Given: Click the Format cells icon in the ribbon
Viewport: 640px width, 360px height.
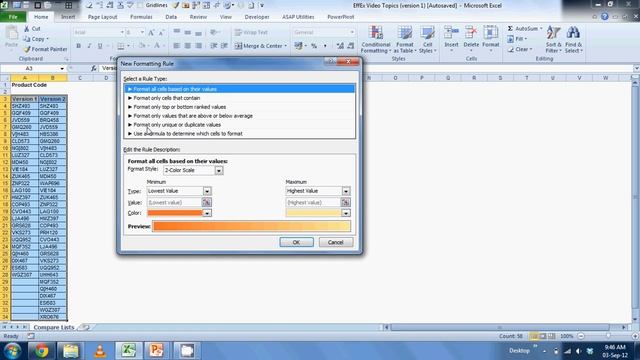Looking at the screenshot, I should tap(491, 33).
